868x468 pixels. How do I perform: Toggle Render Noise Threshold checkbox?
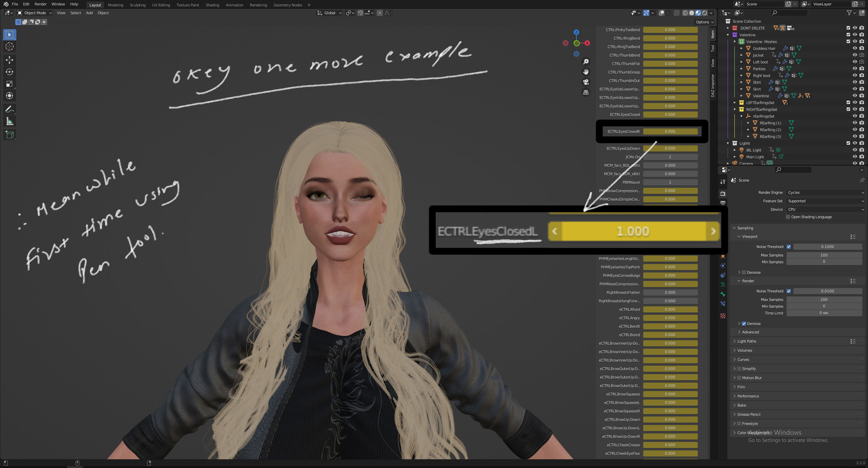[789, 291]
